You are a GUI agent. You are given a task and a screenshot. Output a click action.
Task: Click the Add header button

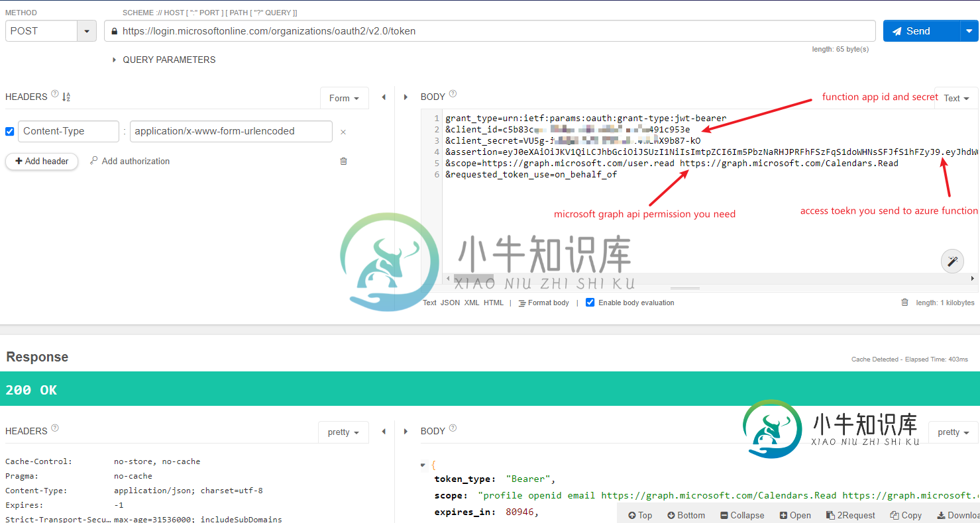(x=42, y=162)
